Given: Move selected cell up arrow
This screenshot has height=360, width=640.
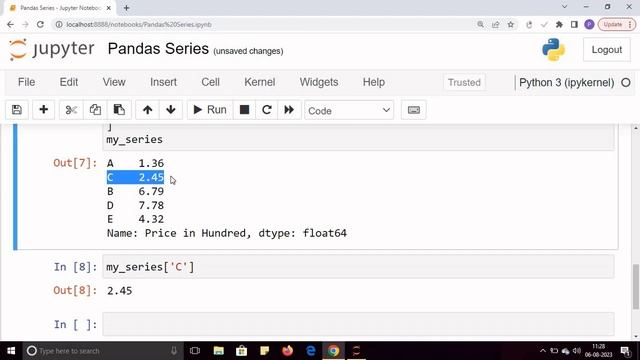Looking at the screenshot, I should tap(147, 110).
